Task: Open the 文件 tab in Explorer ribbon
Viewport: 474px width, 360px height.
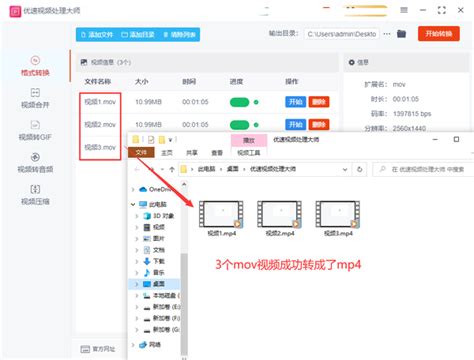Action: [141, 153]
